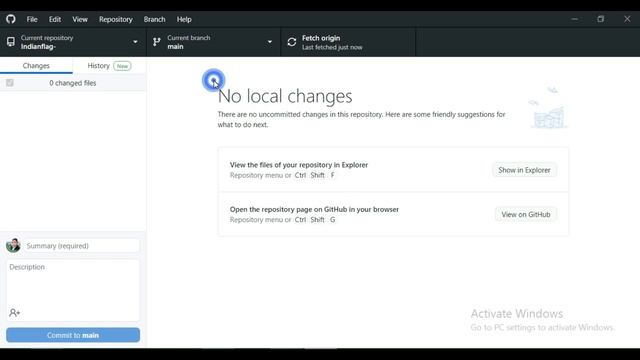640x360 pixels.
Task: Click the branch icon beside Current branch
Action: [157, 42]
